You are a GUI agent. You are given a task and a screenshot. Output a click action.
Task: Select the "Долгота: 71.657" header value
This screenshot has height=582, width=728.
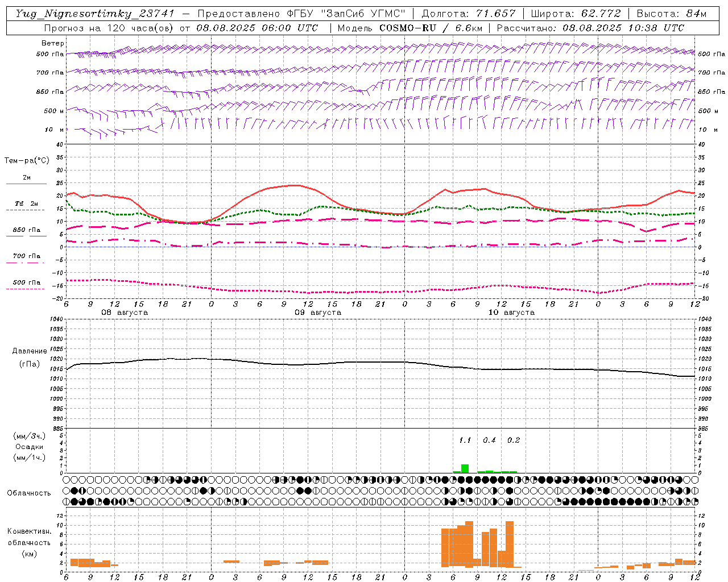(469, 14)
